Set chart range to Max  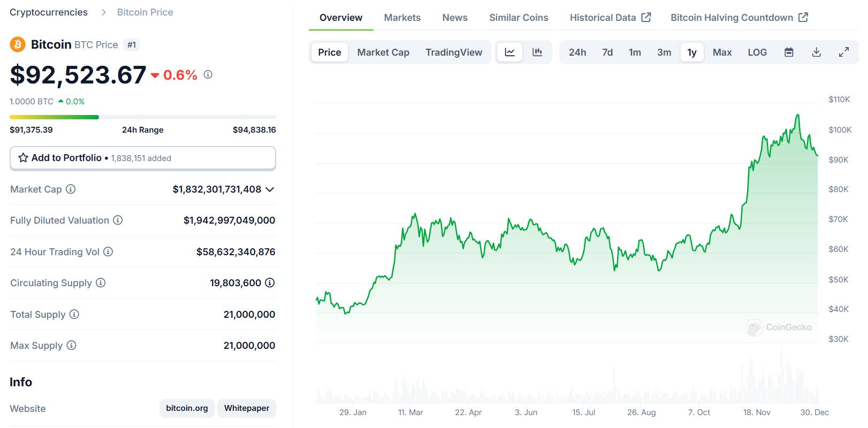pos(722,52)
